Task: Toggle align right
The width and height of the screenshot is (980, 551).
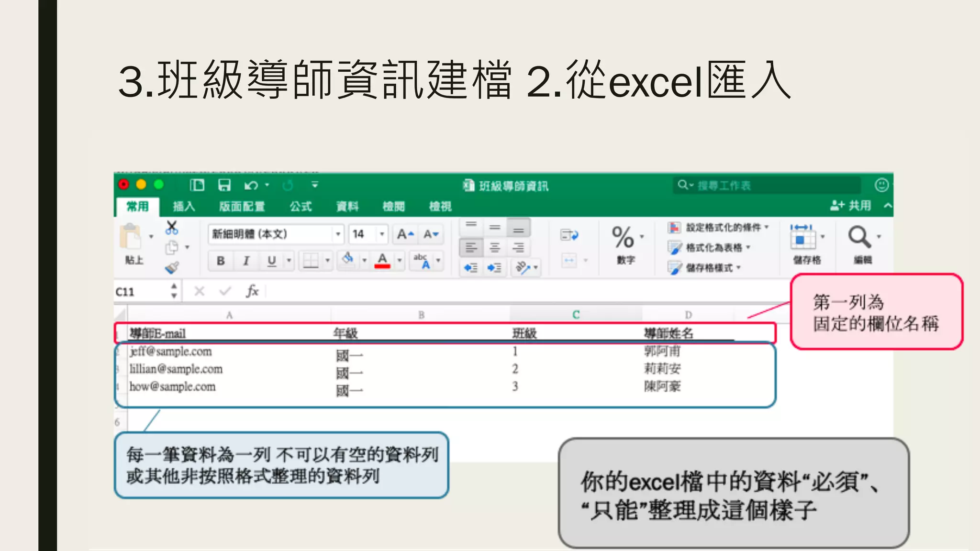Action: tap(518, 248)
